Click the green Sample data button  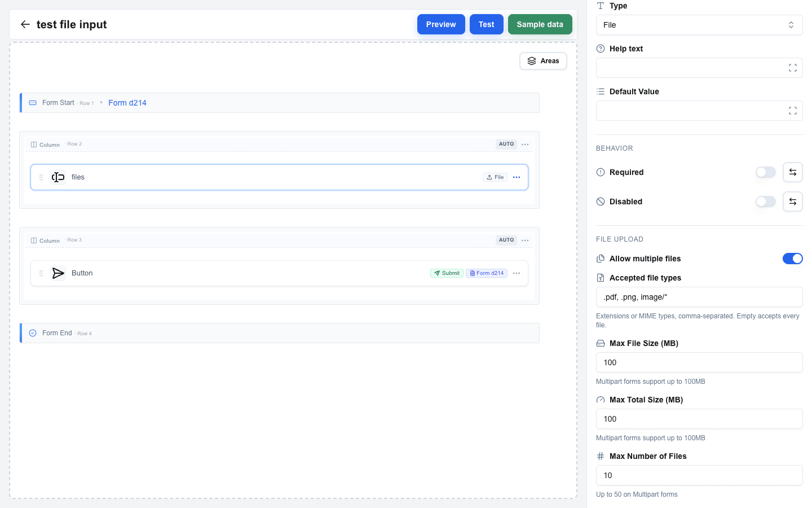(x=540, y=24)
